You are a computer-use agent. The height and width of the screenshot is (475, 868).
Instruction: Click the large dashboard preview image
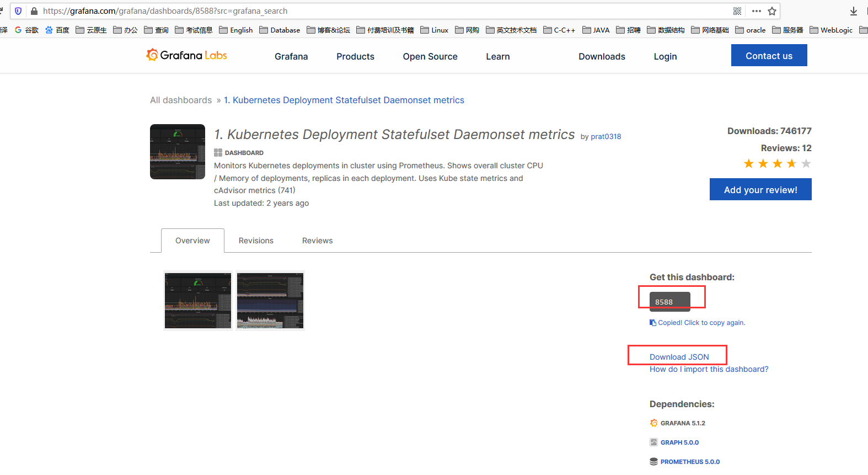178,152
